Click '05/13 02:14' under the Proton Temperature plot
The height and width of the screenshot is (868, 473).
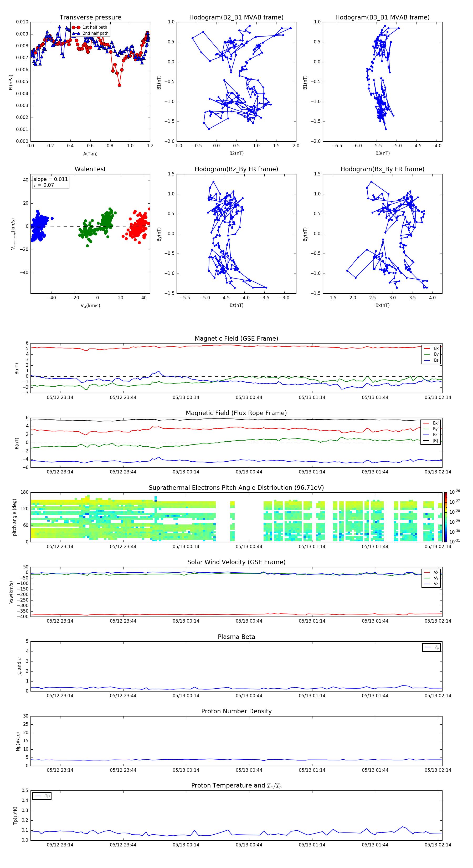(x=438, y=845)
